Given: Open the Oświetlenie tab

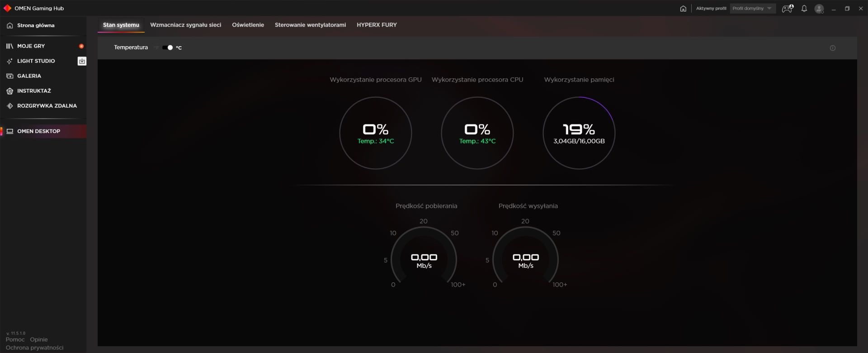Looking at the screenshot, I should (248, 25).
